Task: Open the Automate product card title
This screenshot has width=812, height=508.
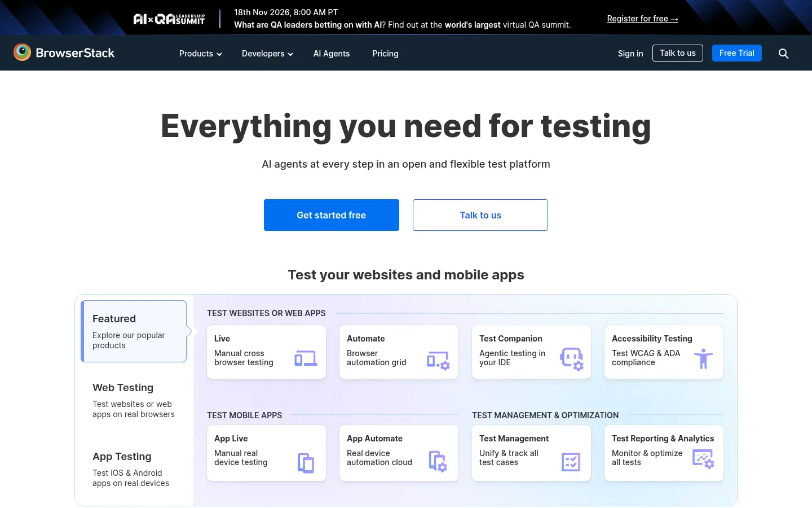Action: point(366,339)
